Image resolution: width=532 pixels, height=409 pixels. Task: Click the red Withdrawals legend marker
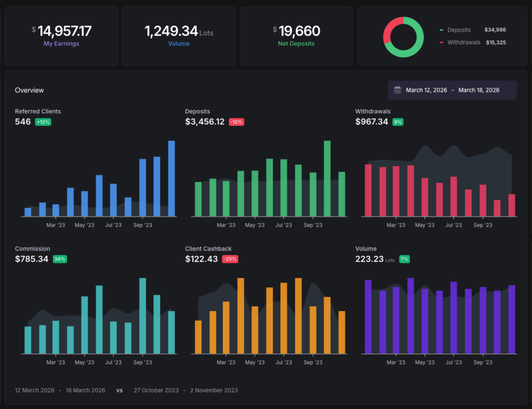point(442,43)
